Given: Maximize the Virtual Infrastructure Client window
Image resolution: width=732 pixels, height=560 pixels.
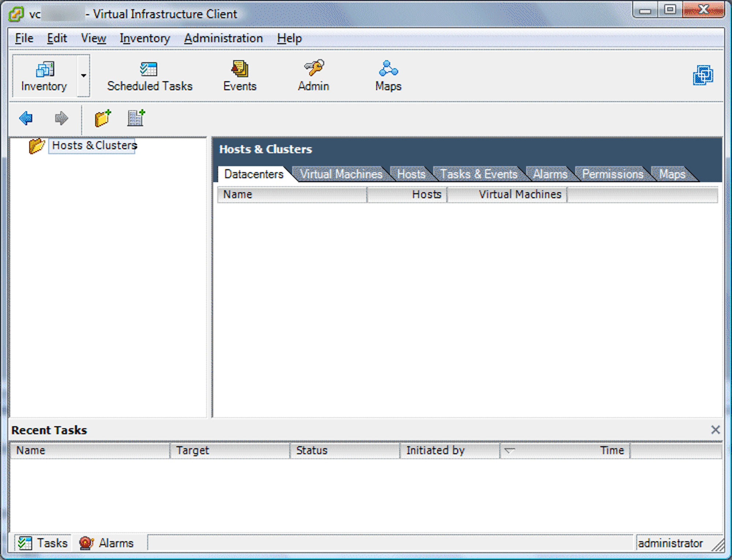Looking at the screenshot, I should tap(670, 10).
